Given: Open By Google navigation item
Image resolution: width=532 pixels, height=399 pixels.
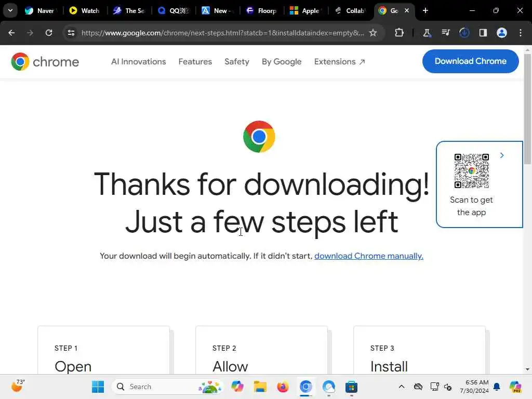Looking at the screenshot, I should click(282, 62).
